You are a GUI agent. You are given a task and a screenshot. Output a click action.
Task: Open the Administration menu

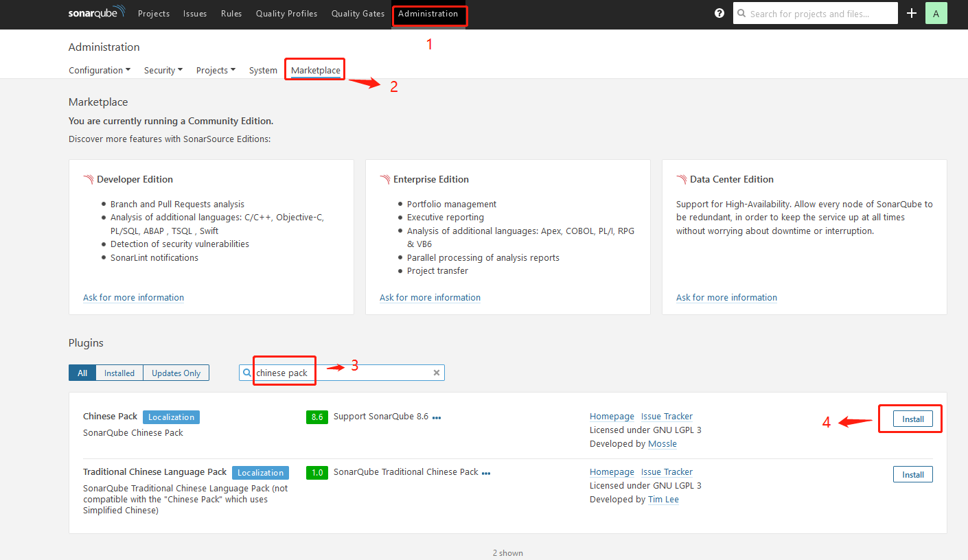(x=429, y=13)
